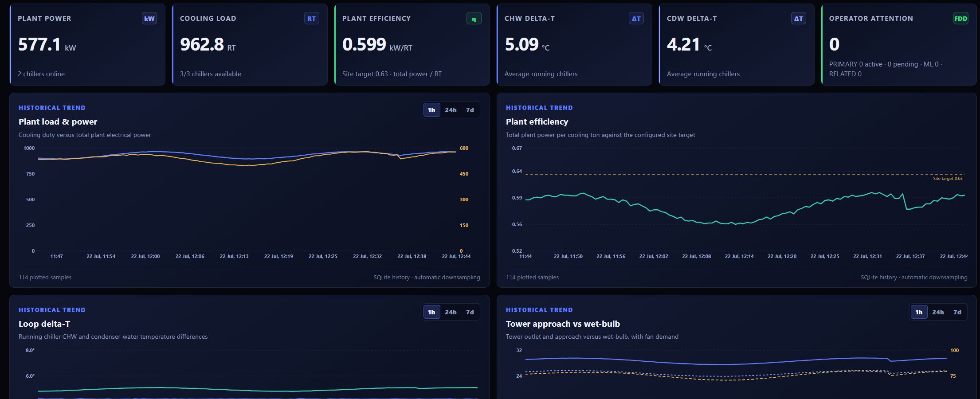Click the kW badge on Plant Power card
This screenshot has height=399, width=980.
tap(149, 19)
